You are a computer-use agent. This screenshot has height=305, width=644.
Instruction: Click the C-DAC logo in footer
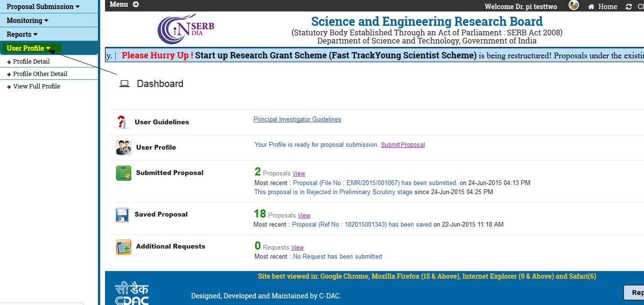point(132,294)
